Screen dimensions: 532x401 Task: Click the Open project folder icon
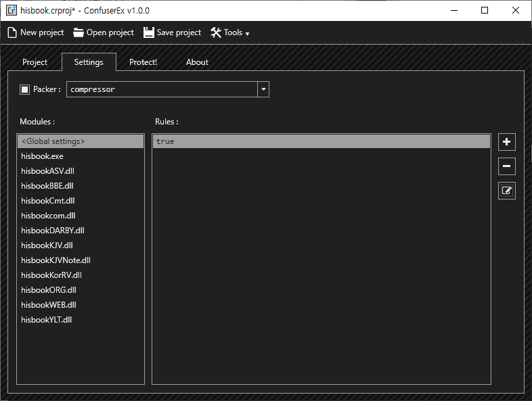point(79,32)
